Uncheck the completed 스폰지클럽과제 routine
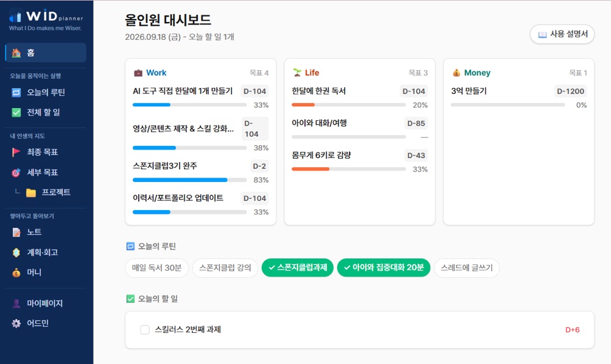 298,268
